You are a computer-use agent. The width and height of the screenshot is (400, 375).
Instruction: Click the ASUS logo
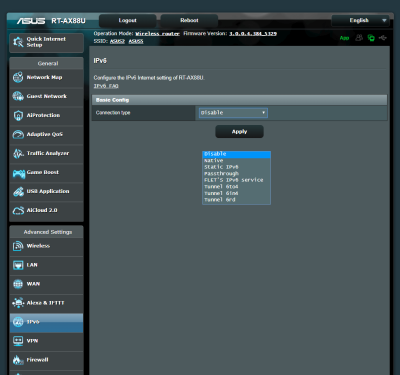pyautogui.click(x=31, y=21)
